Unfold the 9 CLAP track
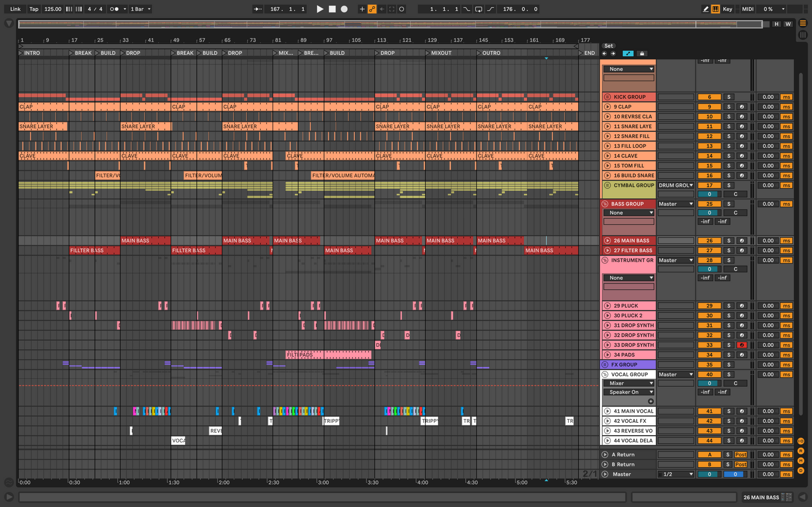 pos(607,107)
